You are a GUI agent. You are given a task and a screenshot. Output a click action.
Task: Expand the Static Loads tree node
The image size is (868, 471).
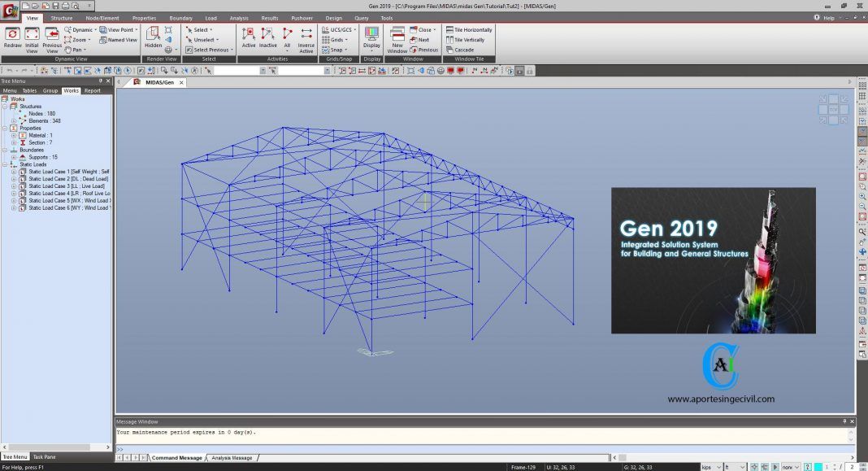(7, 164)
